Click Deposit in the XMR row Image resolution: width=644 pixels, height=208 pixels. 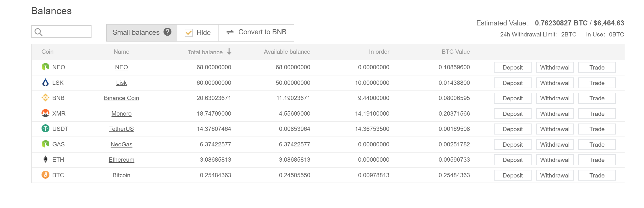coord(513,114)
